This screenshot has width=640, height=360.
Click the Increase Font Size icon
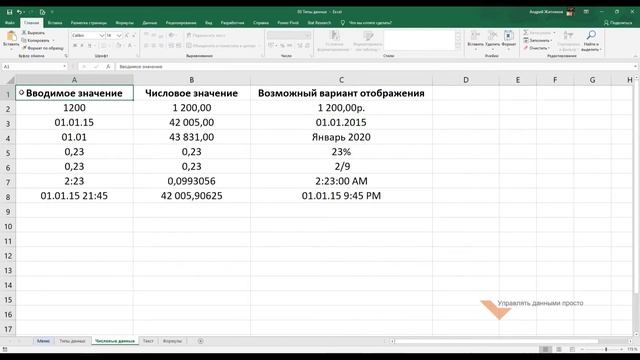pos(127,36)
